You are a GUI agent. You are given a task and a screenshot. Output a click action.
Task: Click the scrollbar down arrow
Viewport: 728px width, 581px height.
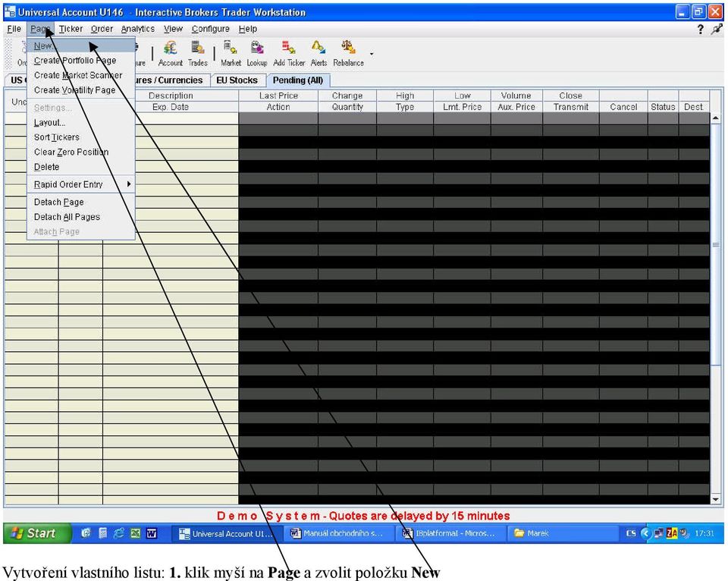pos(715,499)
